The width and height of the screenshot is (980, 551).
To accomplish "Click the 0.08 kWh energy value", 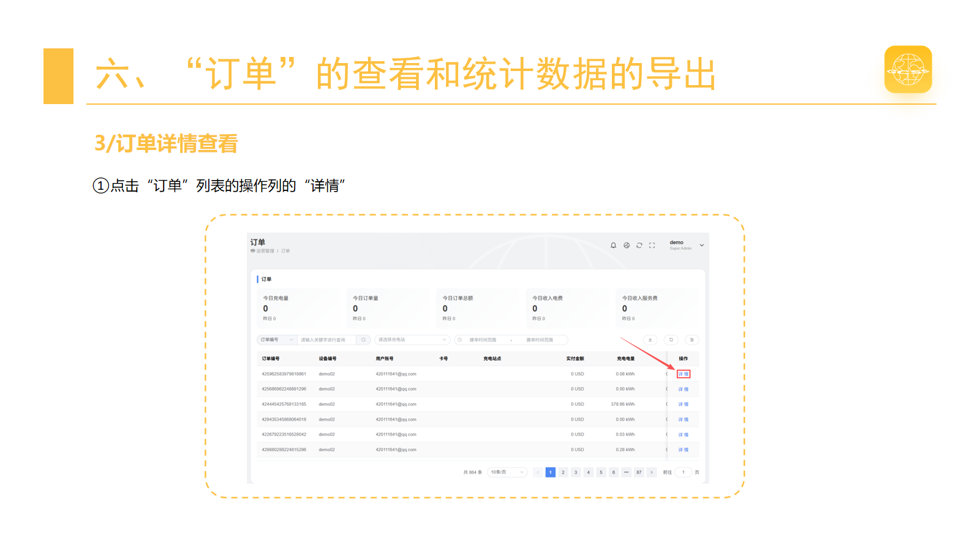I will pos(625,374).
